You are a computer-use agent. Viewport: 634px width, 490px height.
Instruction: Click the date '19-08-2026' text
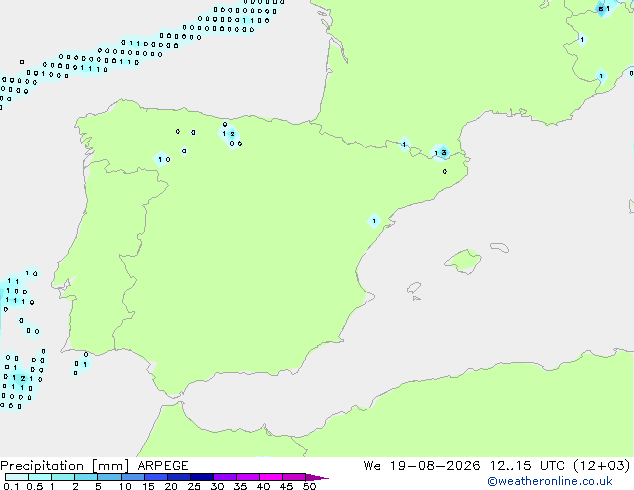click(435, 465)
